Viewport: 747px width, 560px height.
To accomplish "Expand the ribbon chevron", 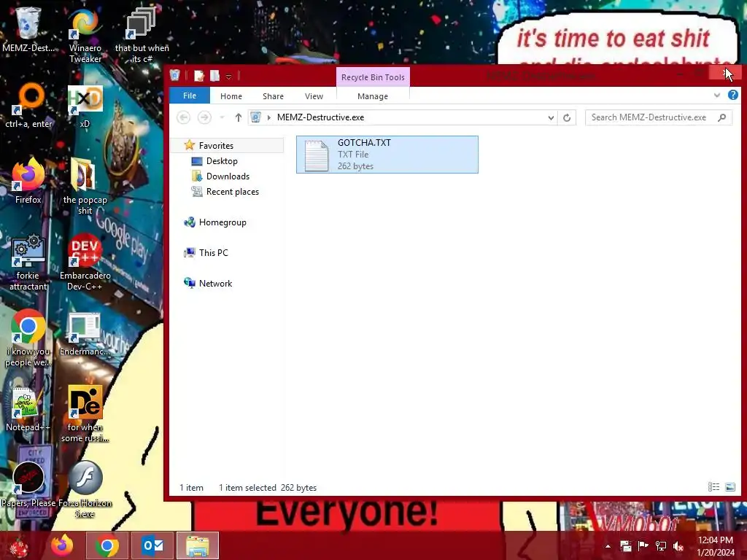I will (717, 96).
